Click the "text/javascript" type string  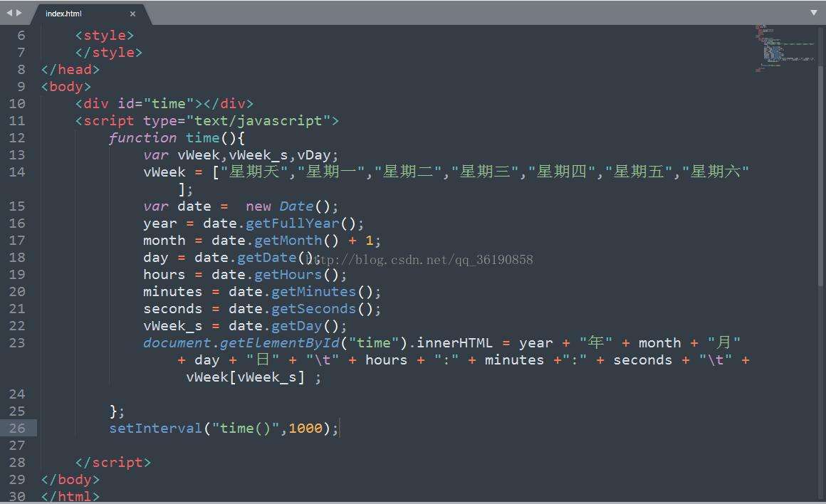coord(258,121)
